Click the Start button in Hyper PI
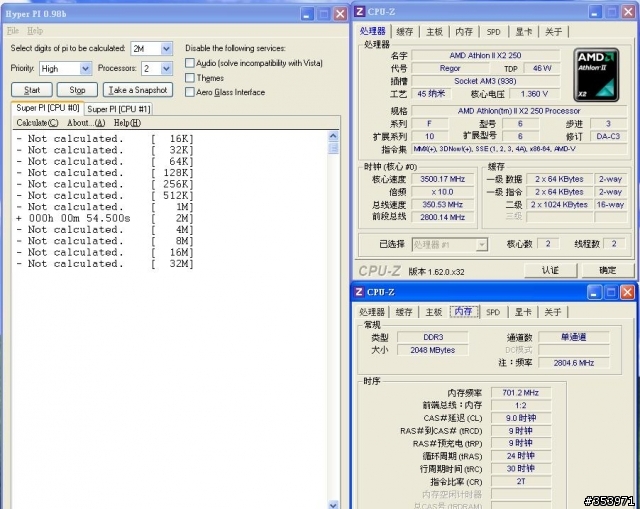640x509 pixels. (x=32, y=90)
